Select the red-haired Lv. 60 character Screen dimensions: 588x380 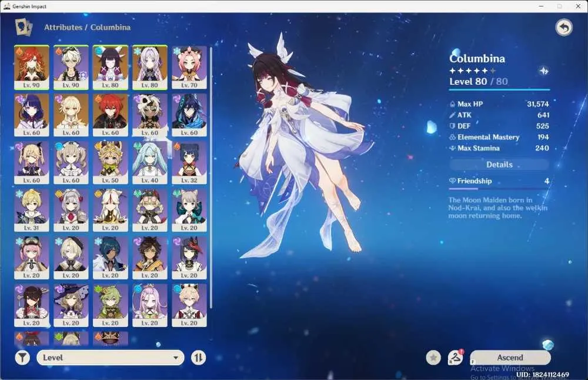111,115
